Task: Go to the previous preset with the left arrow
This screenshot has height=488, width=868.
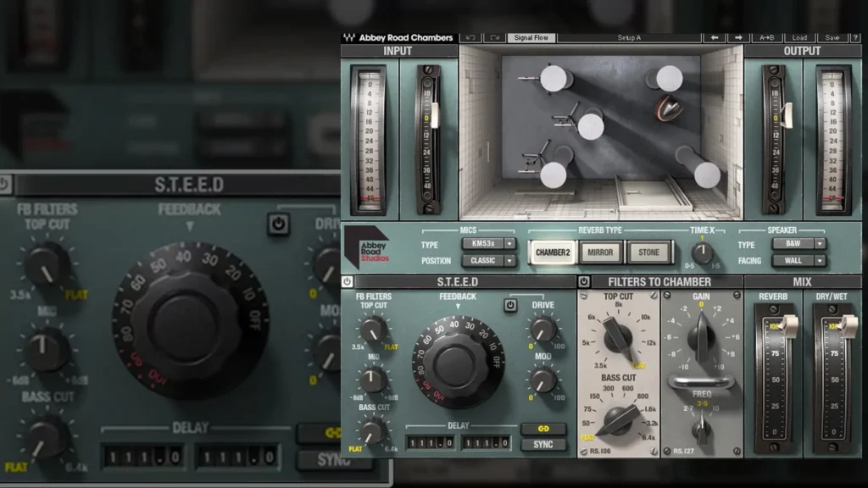Action: coord(715,37)
